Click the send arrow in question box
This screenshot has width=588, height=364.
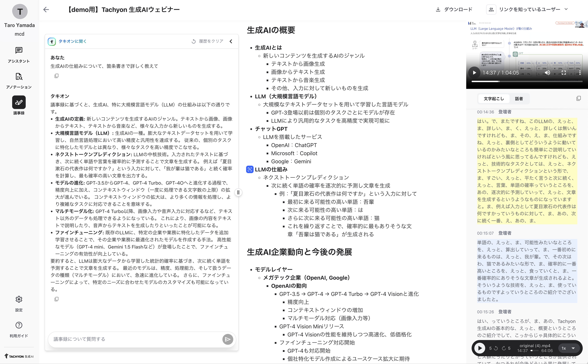(228, 339)
